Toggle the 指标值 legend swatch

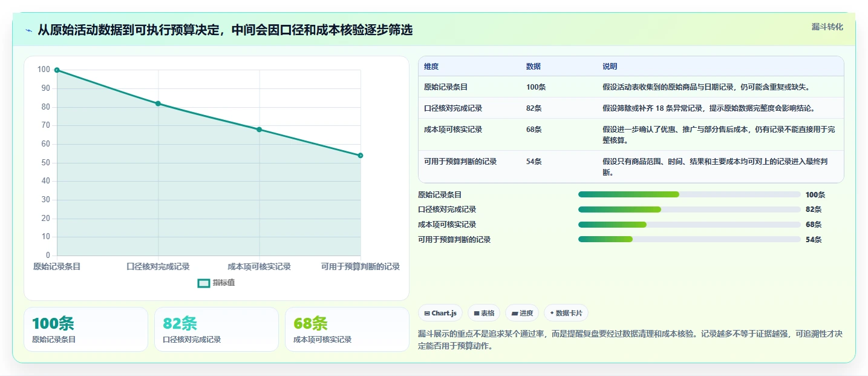[x=204, y=283]
